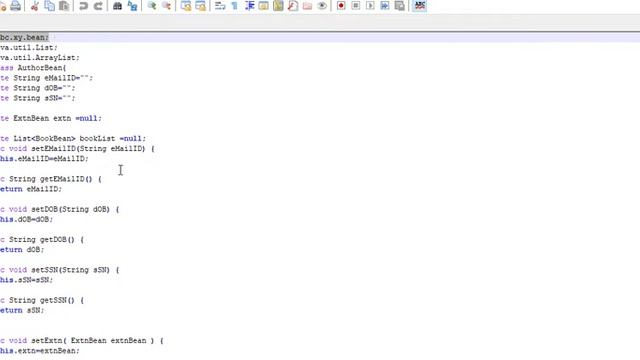The image size is (640, 360).
Task: Open Folder as Workspace icon
Action: click(307, 6)
